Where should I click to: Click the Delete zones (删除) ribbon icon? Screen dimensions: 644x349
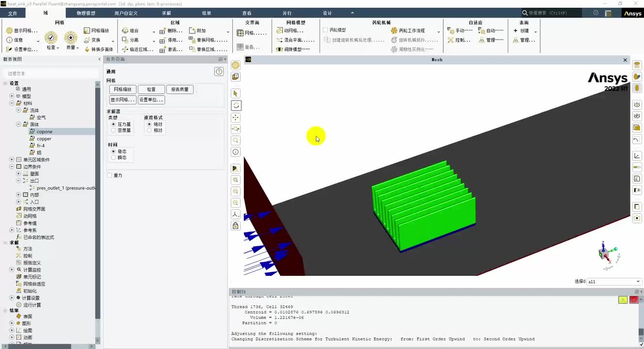point(171,31)
